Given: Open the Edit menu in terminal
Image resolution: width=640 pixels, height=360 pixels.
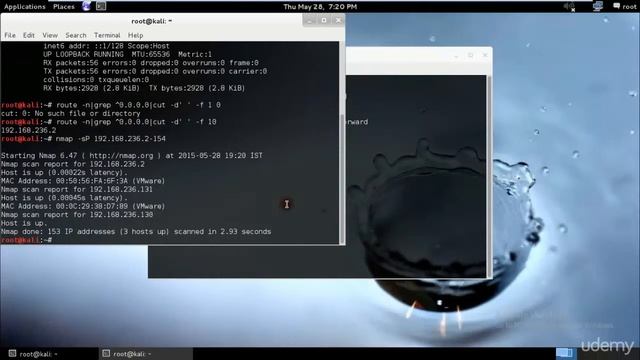Looking at the screenshot, I should point(29,35).
